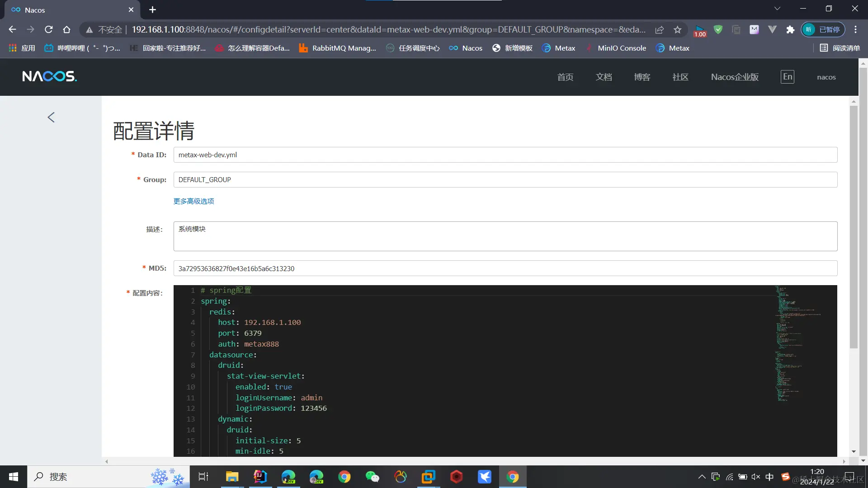
Task: Toggle the volume mute tray icon
Action: click(756, 477)
